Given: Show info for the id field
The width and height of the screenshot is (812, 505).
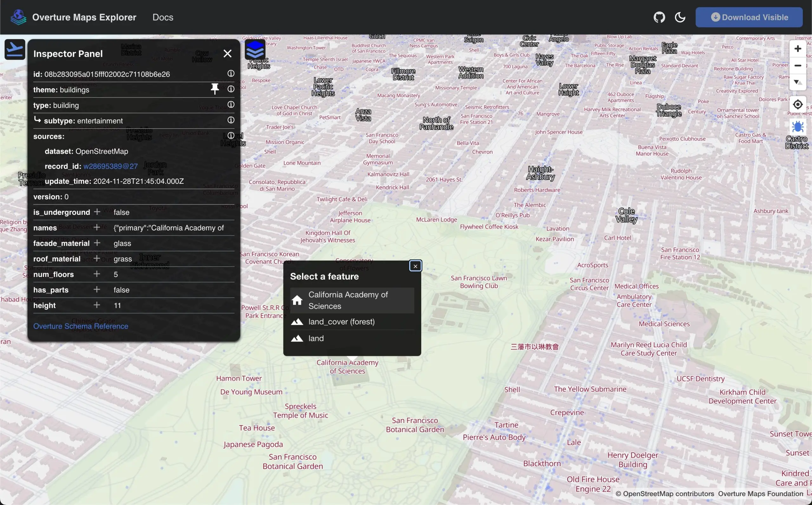Looking at the screenshot, I should 231,73.
